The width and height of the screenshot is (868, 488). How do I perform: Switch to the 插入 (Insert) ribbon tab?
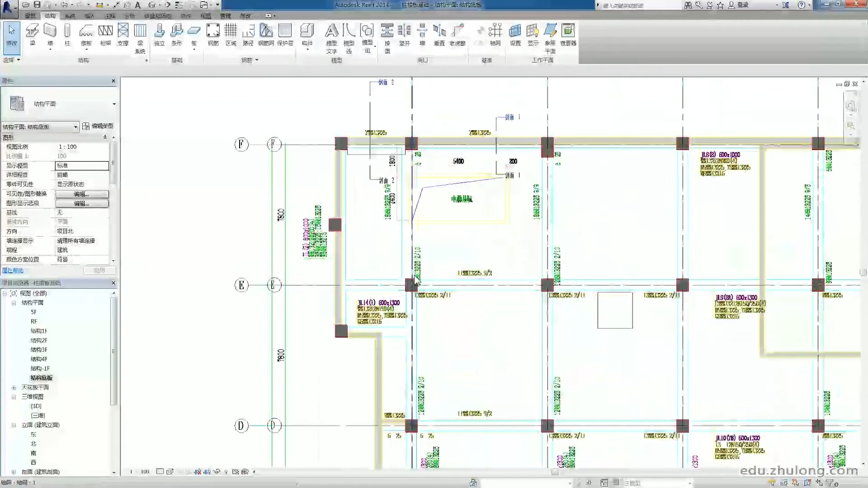pos(90,16)
